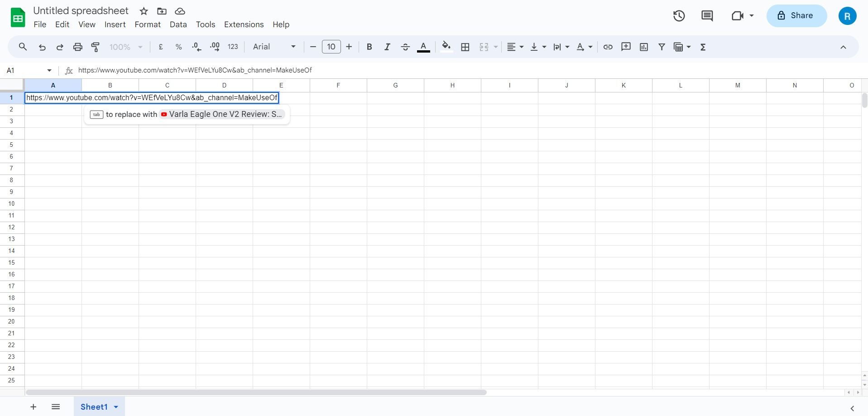Open version history

coord(679,15)
